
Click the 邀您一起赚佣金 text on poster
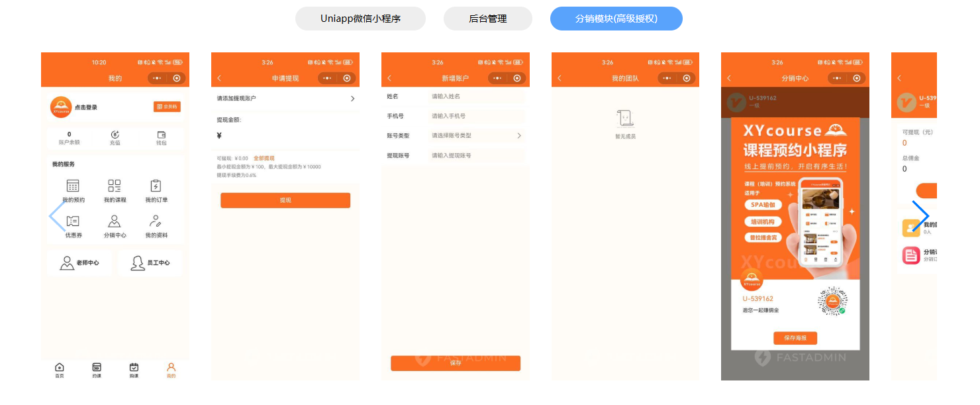761,310
